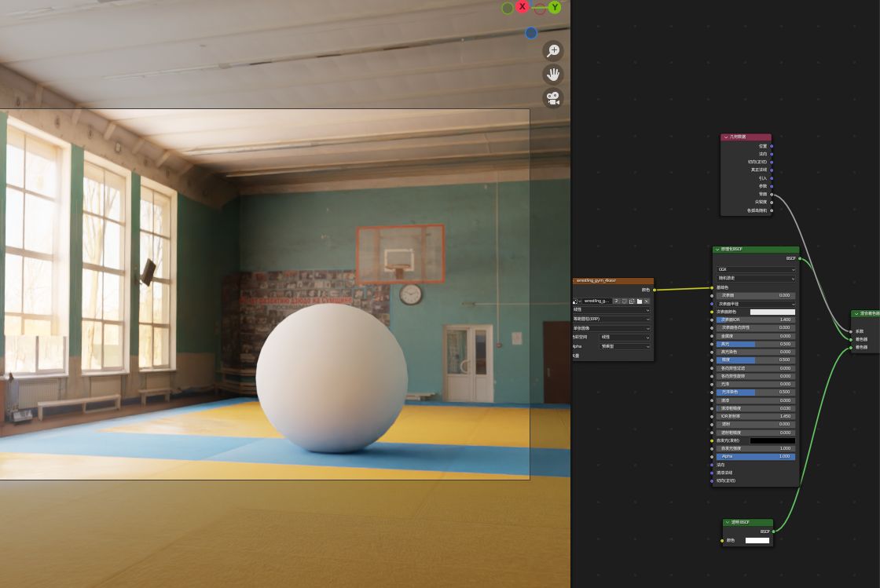880x588 pixels.
Task: Click the Subsurface IOR 1.400 slider
Action: (756, 320)
